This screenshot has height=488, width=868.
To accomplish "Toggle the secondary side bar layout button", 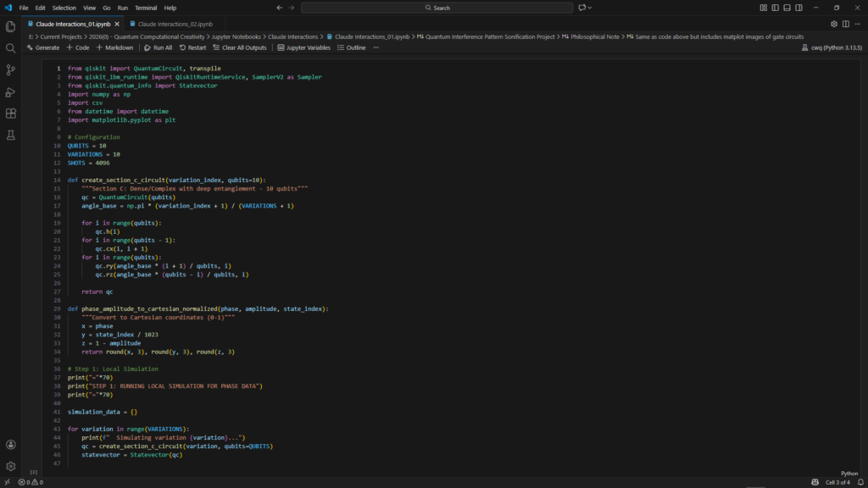I will click(x=799, y=8).
